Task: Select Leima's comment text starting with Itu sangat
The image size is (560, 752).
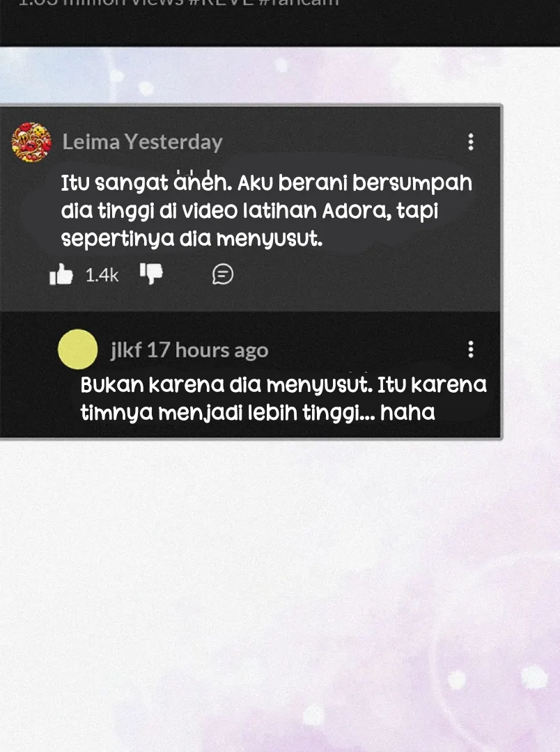Action: coord(266,210)
